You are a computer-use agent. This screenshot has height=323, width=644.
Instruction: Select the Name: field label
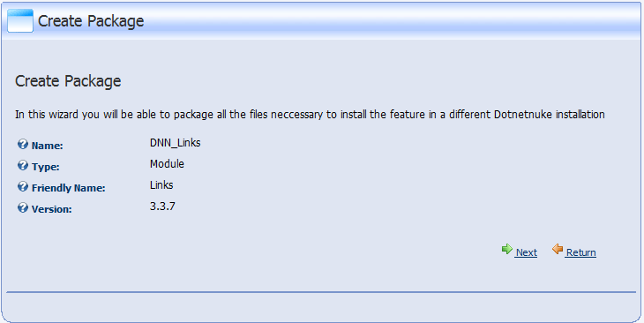tap(48, 146)
